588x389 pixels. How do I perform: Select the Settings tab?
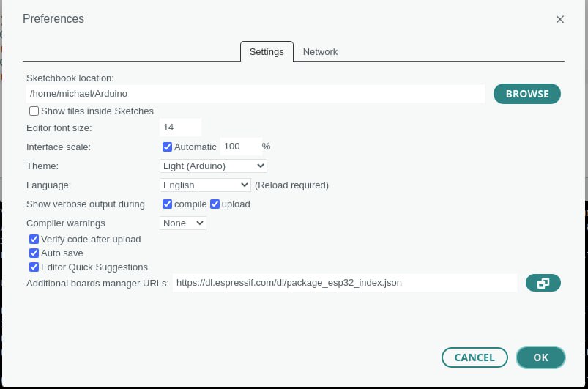click(267, 52)
